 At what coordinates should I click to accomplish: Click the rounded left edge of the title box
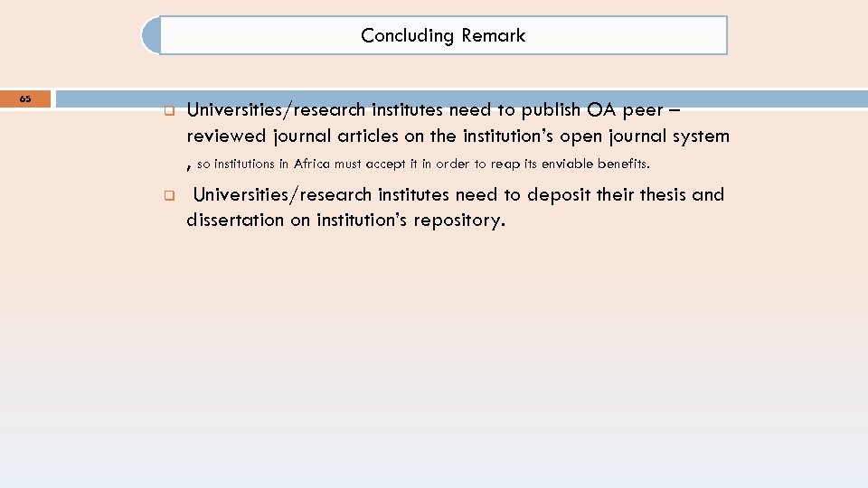click(x=148, y=36)
